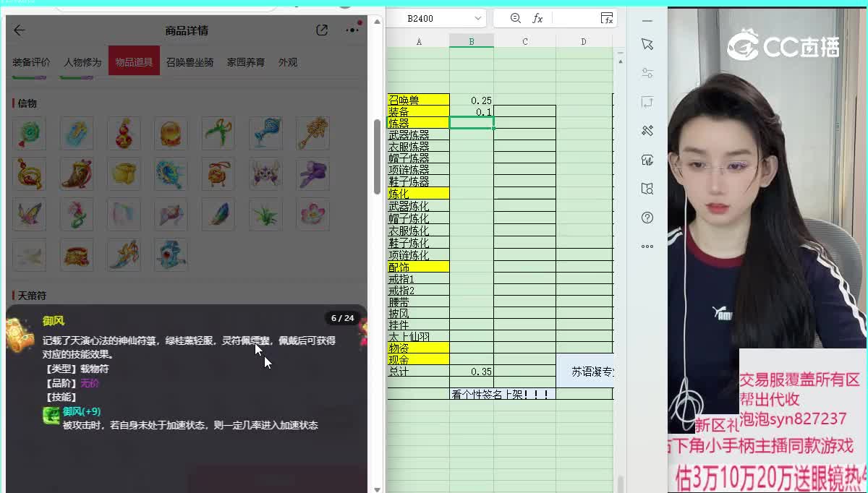Viewport: 868px width, 493px height.
Task: Click the 召唤兽 cell in column A
Action: 418,100
